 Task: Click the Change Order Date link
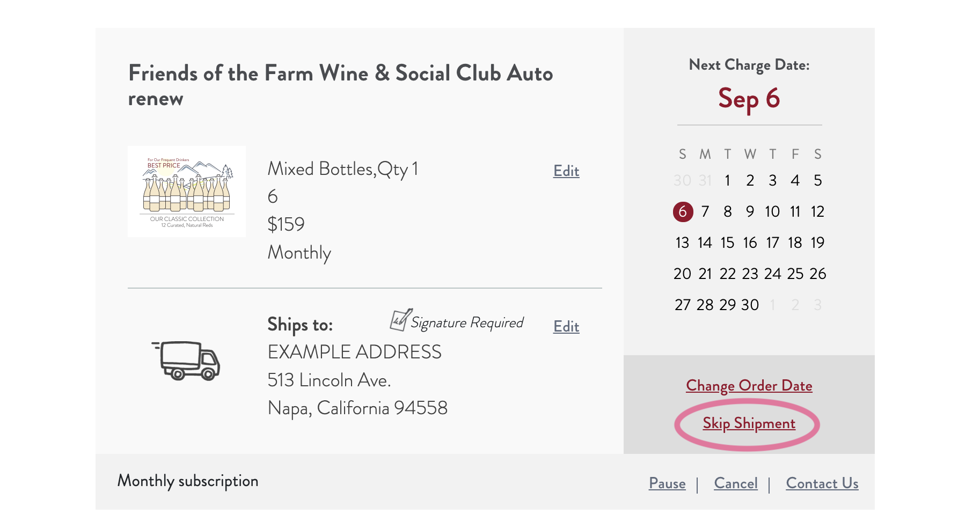click(749, 386)
